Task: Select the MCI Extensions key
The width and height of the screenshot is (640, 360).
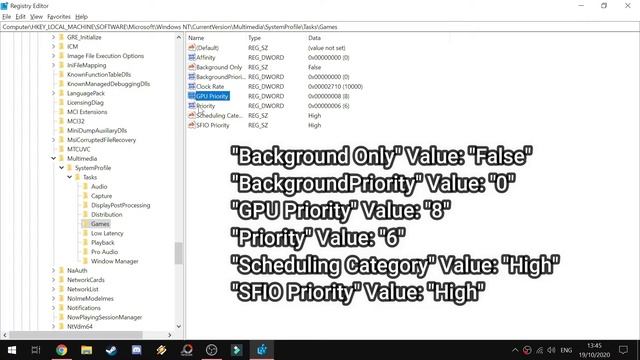Action: (x=87, y=112)
